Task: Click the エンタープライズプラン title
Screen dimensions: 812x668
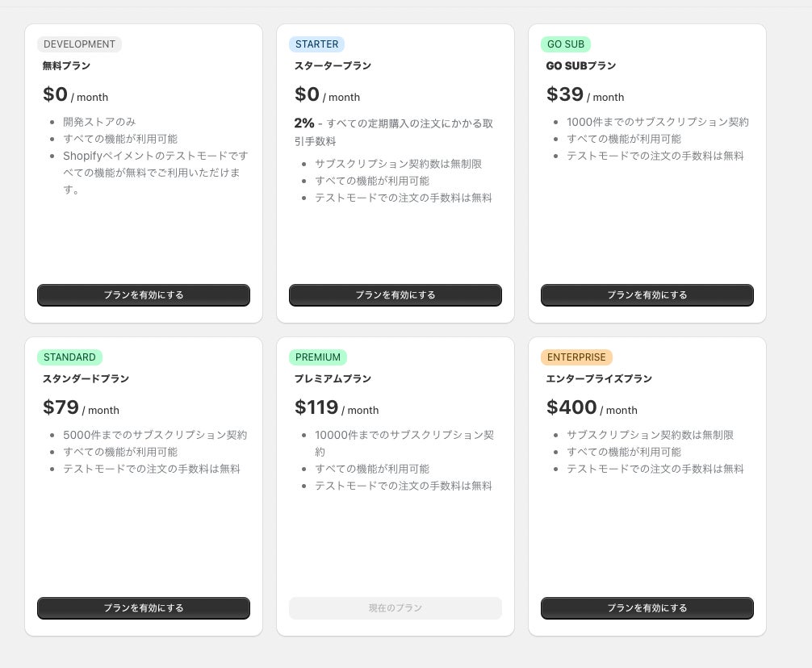Action: (599, 379)
